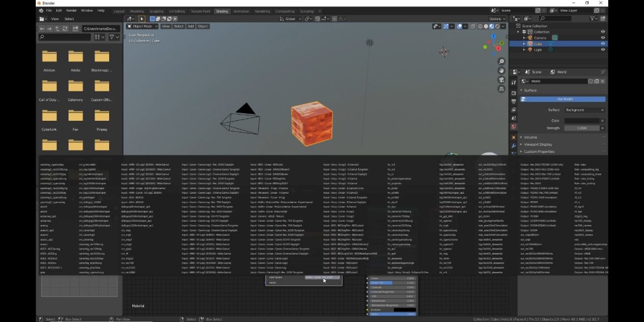The image size is (644, 322).
Task: Select the viewport Select Box tool icon
Action: coord(142,19)
